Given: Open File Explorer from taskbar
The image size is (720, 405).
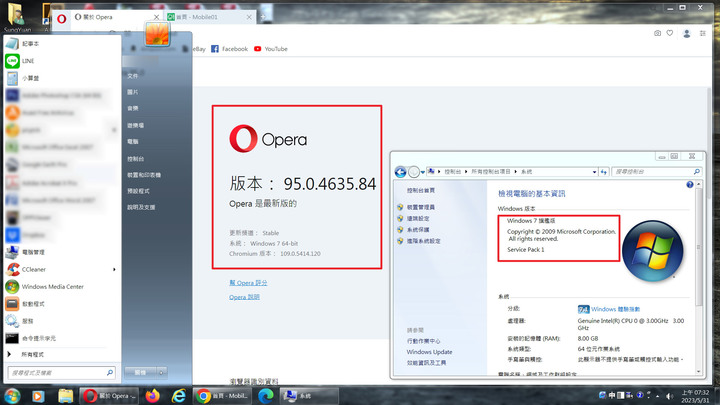Looking at the screenshot, I should (x=65, y=396).
